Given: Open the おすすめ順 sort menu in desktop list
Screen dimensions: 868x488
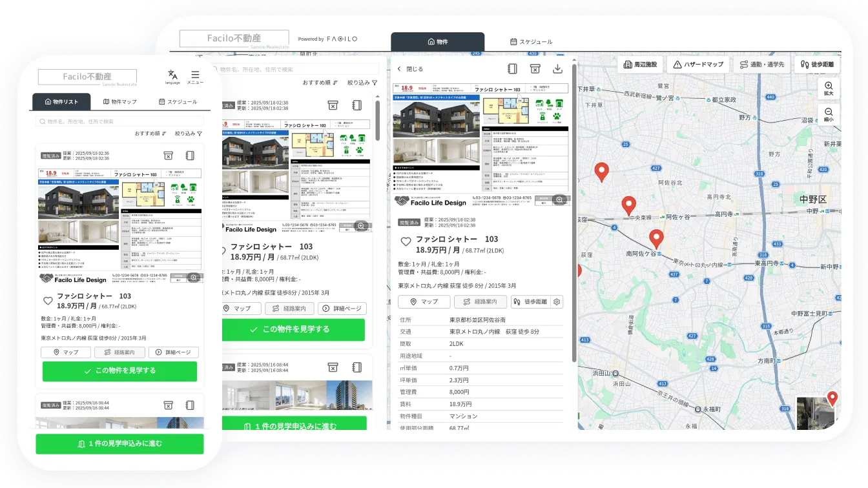Looking at the screenshot, I should [321, 83].
